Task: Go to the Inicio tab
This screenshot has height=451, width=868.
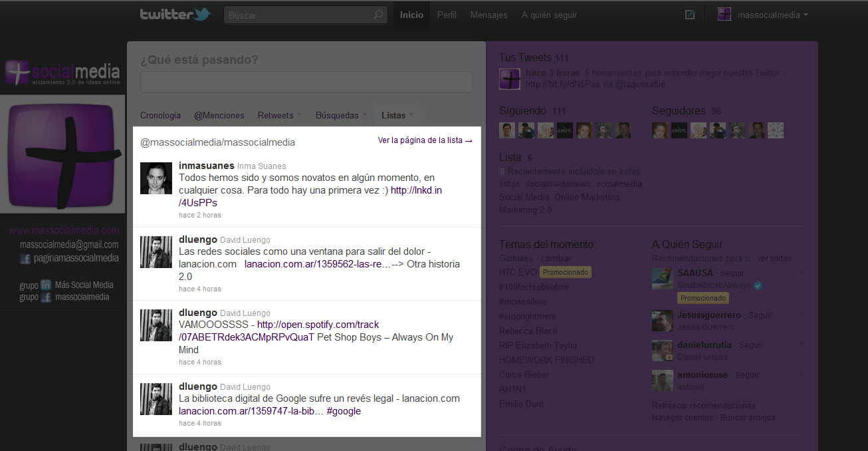Action: point(411,15)
